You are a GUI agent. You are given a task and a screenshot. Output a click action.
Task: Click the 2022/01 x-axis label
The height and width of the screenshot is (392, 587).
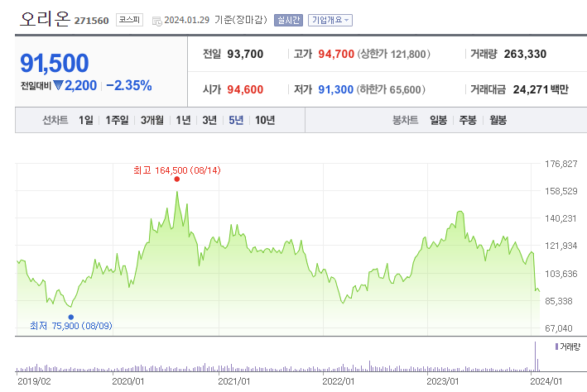338,381
